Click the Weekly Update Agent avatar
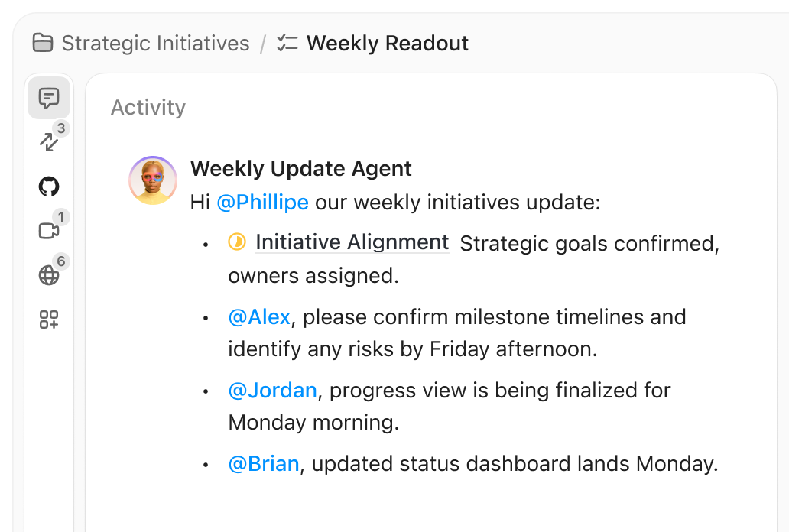The height and width of the screenshot is (532, 789). tap(153, 180)
